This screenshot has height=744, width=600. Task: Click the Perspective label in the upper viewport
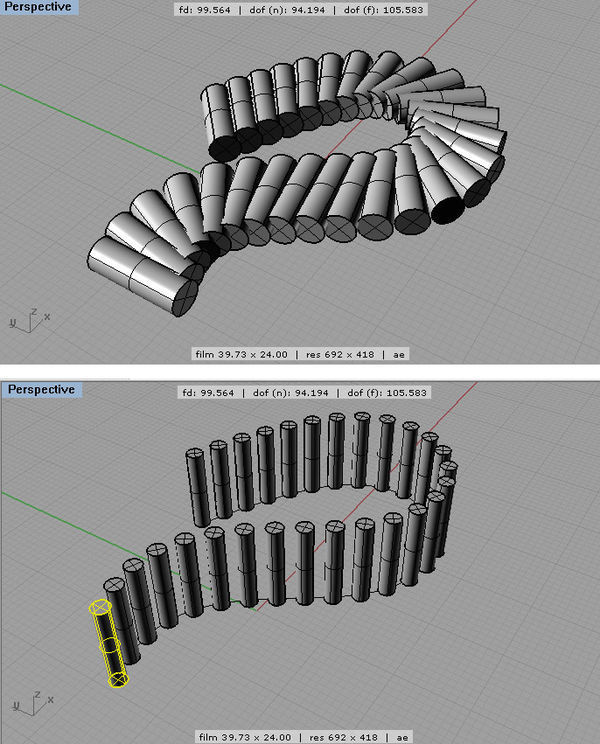point(38,9)
